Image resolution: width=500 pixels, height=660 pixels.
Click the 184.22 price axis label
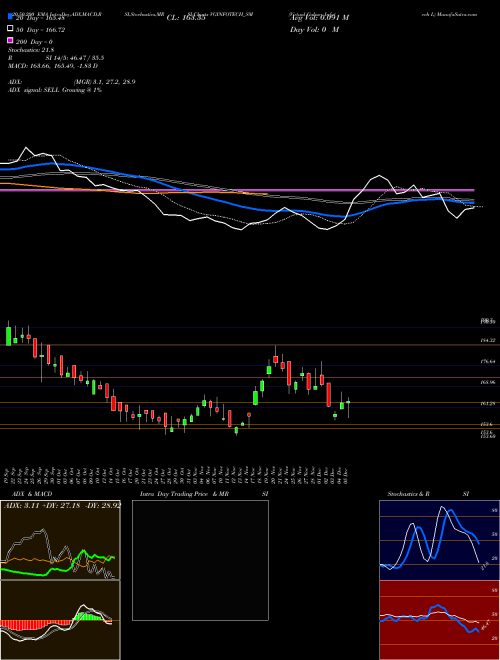point(488,340)
